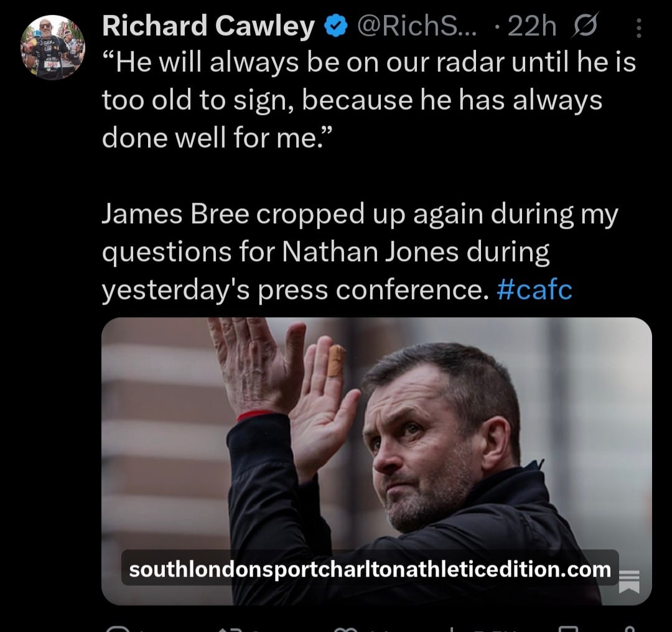The height and width of the screenshot is (632, 672).
Task: Open the three-dot more options menu
Action: pyautogui.click(x=638, y=28)
